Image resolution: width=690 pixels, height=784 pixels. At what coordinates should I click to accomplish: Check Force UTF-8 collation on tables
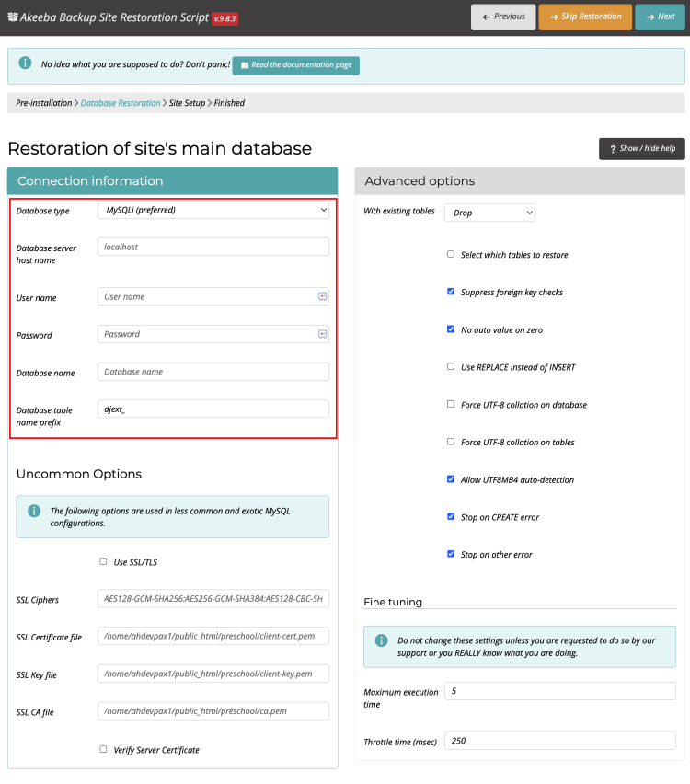pos(451,442)
